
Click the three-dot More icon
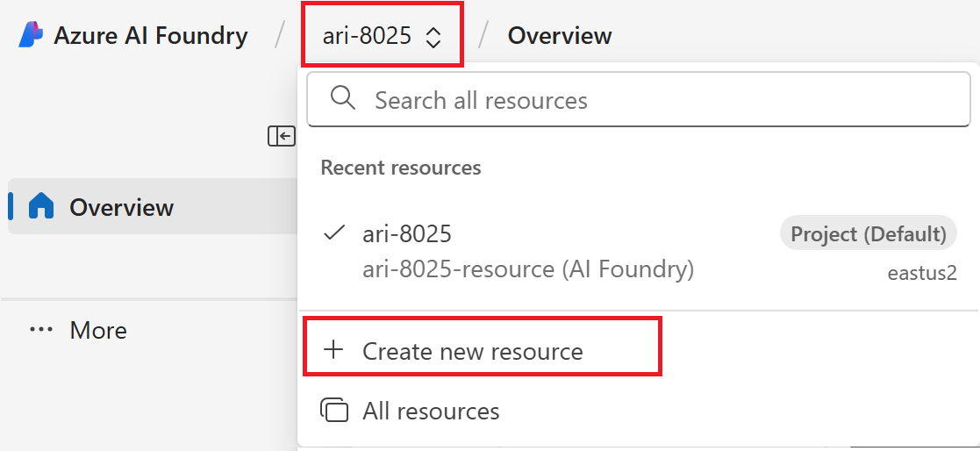[41, 330]
